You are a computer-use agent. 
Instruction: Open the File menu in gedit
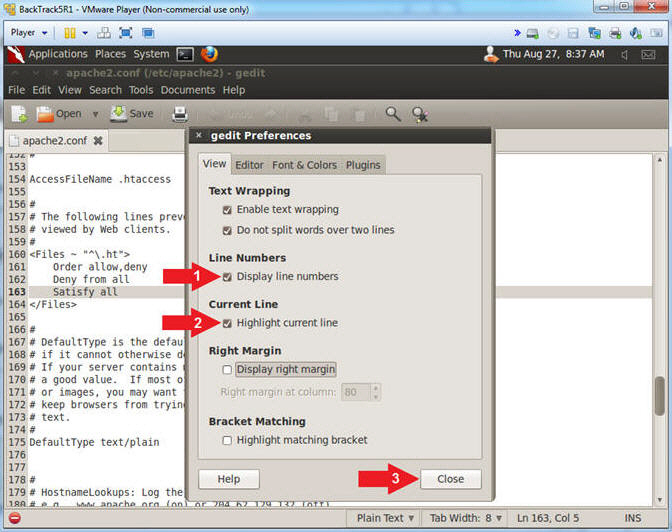(x=16, y=90)
